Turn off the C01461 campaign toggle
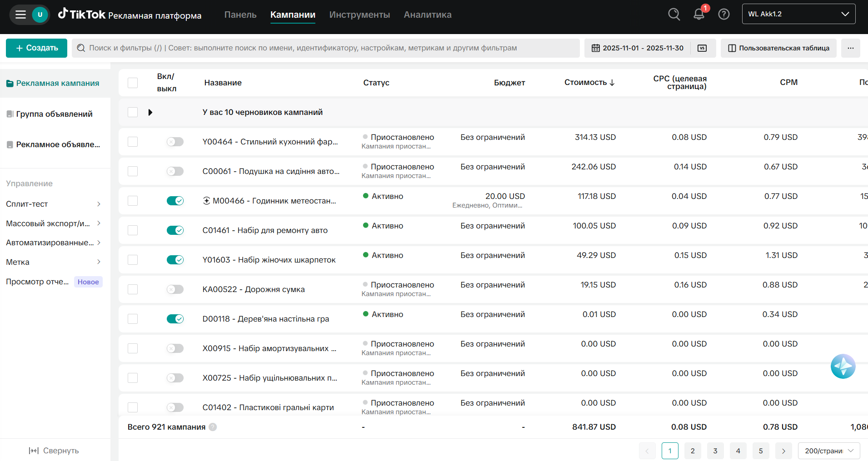The width and height of the screenshot is (868, 461). pyautogui.click(x=175, y=230)
